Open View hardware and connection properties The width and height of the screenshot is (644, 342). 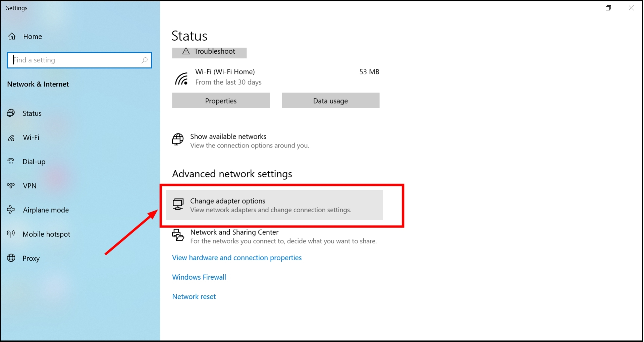click(x=236, y=258)
